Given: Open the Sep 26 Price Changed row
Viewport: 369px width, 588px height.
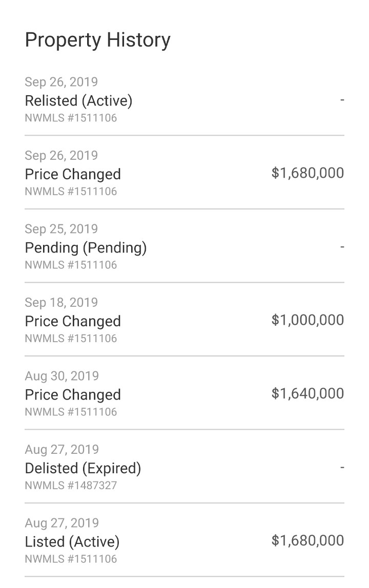Looking at the screenshot, I should coord(184,173).
